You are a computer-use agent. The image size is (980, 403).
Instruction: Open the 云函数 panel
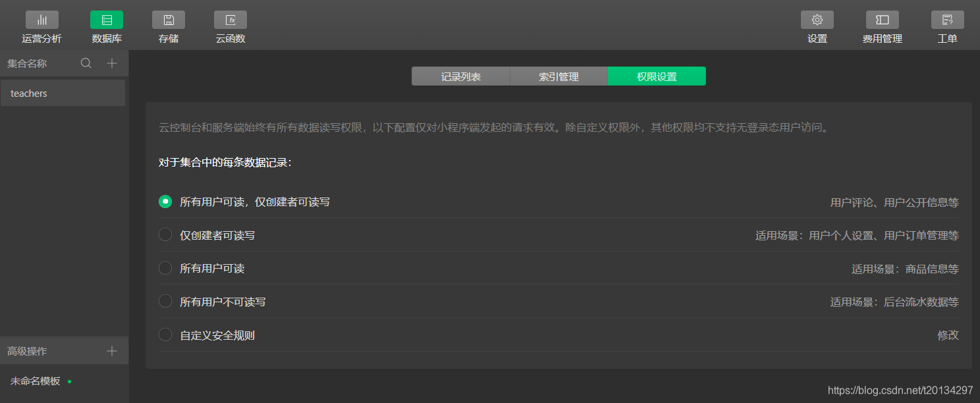pos(231,26)
